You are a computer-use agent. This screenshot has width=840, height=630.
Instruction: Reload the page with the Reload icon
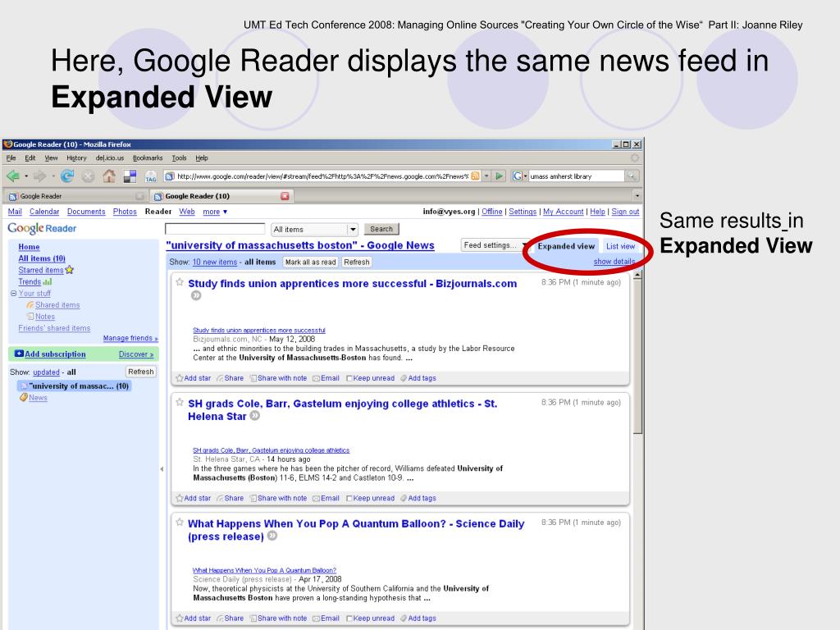pos(67,176)
